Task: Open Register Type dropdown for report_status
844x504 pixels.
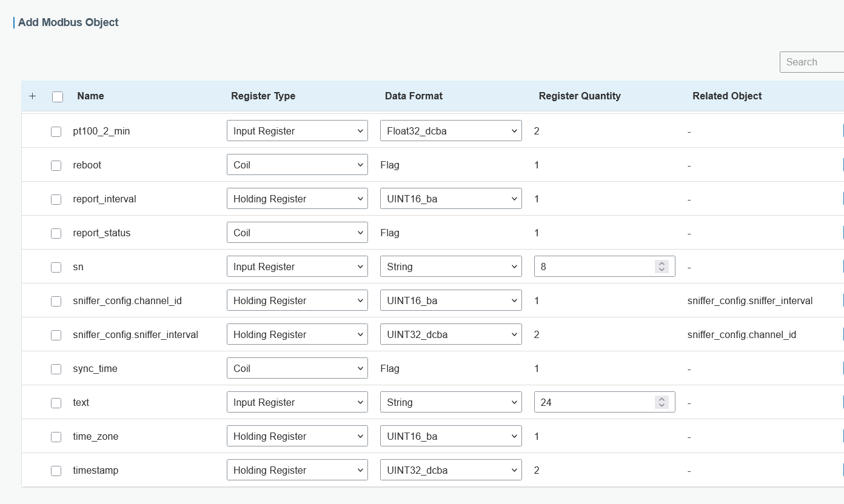Action: (297, 233)
